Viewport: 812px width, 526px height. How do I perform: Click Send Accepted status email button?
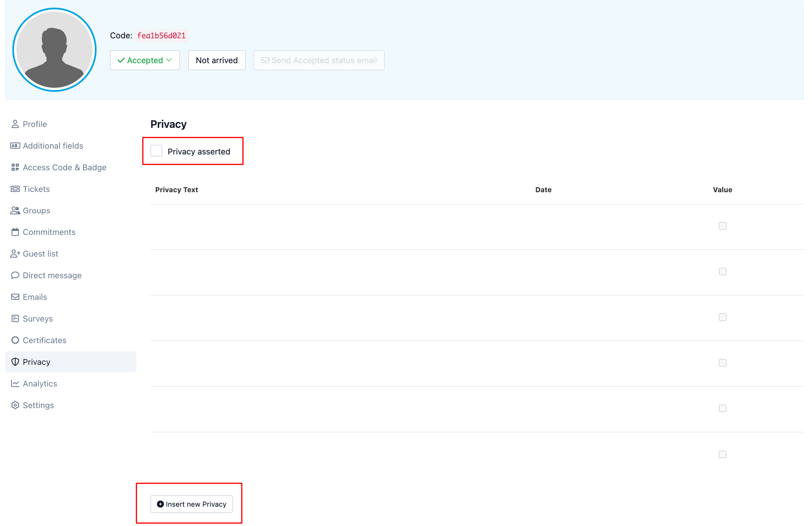319,60
